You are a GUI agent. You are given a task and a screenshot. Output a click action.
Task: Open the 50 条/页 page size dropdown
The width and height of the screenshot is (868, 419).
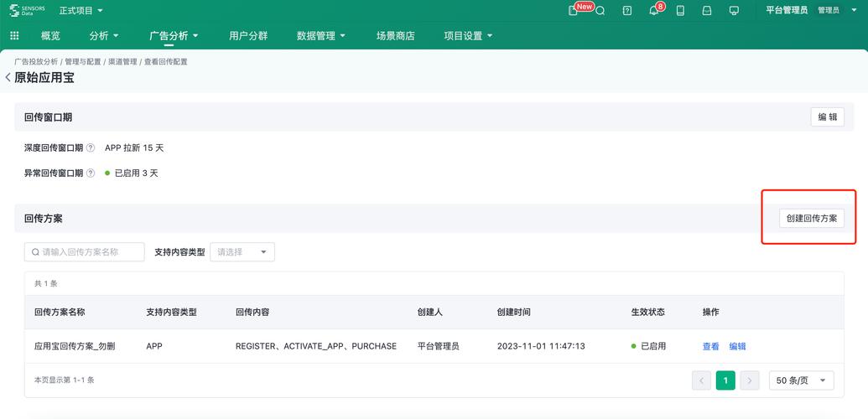point(801,380)
